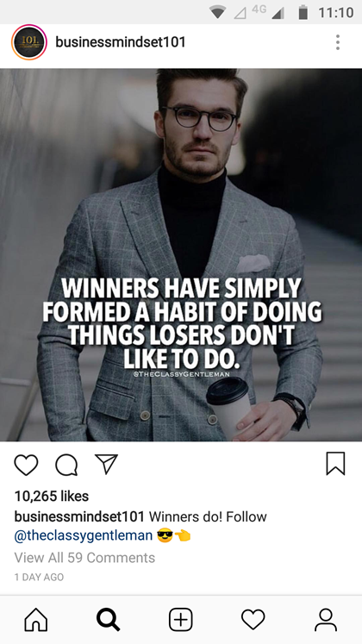This screenshot has width=362, height=644.
Task: Tap the post photo of suited man
Action: [x=181, y=254]
